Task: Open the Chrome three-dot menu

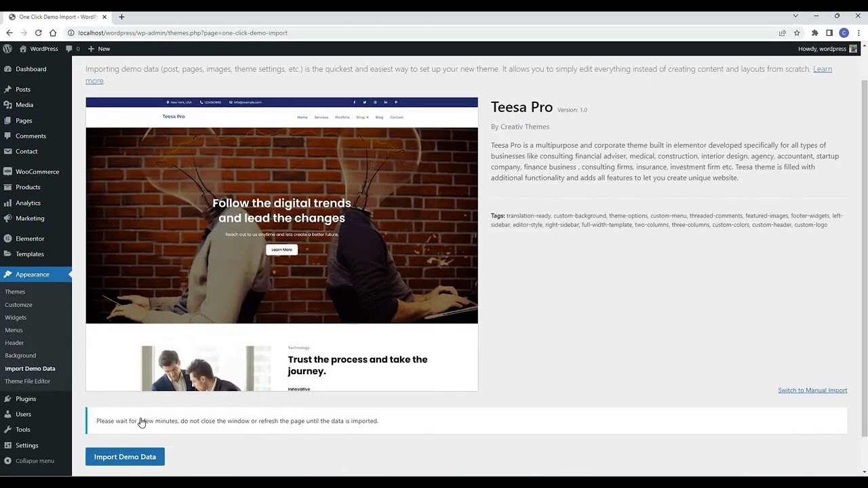Action: point(858,33)
